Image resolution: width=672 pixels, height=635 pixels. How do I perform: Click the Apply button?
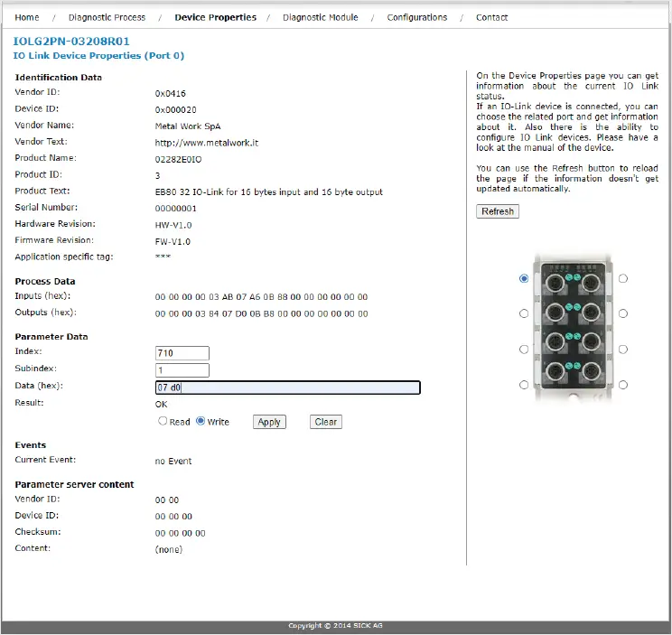pyautogui.click(x=269, y=422)
